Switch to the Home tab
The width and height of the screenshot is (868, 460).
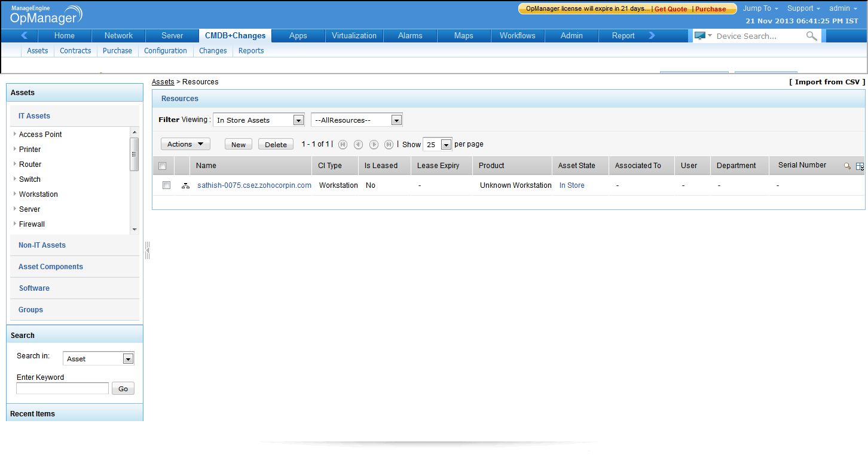[65, 35]
